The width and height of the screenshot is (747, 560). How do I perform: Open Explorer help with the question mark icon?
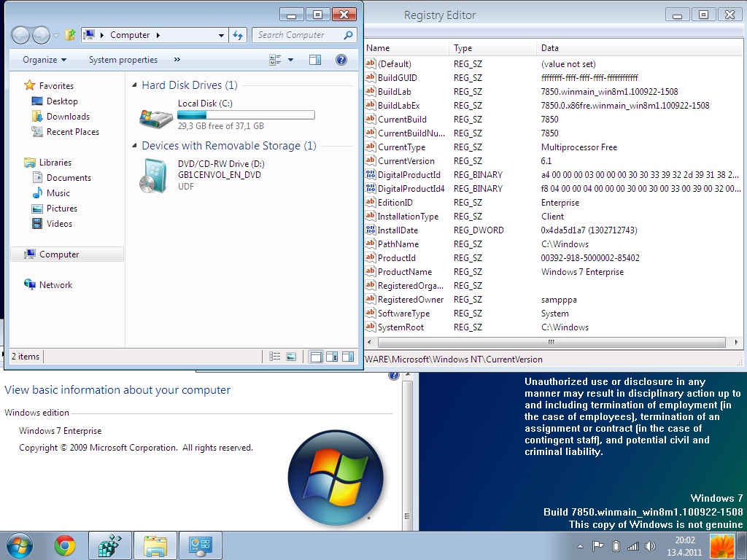(341, 60)
